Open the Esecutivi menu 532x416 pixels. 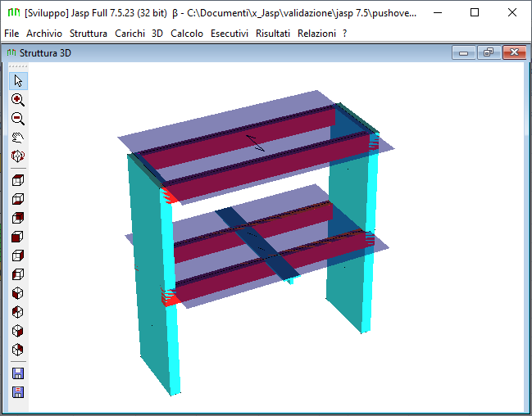pos(230,34)
